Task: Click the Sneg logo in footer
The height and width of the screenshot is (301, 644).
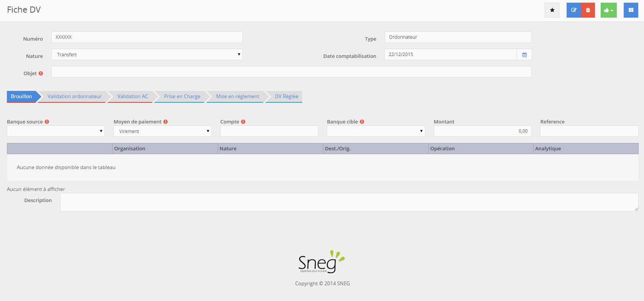Action: tap(321, 262)
